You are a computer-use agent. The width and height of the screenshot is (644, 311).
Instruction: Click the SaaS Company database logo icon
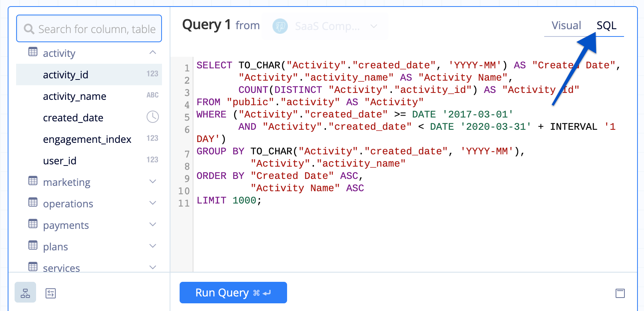(x=280, y=26)
